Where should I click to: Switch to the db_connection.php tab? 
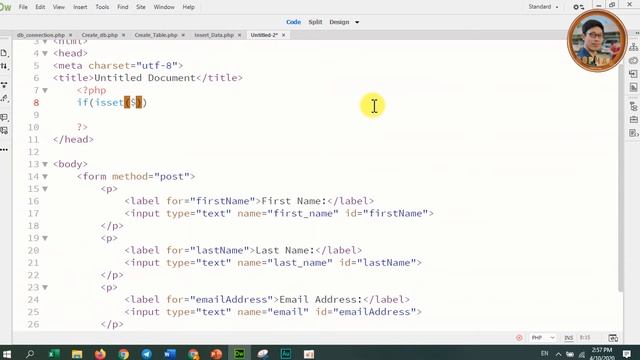[41, 35]
